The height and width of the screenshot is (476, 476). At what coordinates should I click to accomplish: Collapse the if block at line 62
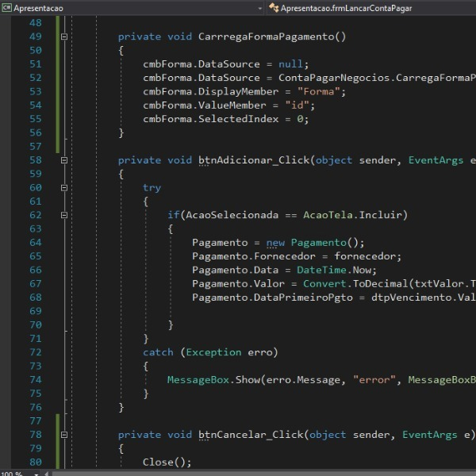coord(64,215)
